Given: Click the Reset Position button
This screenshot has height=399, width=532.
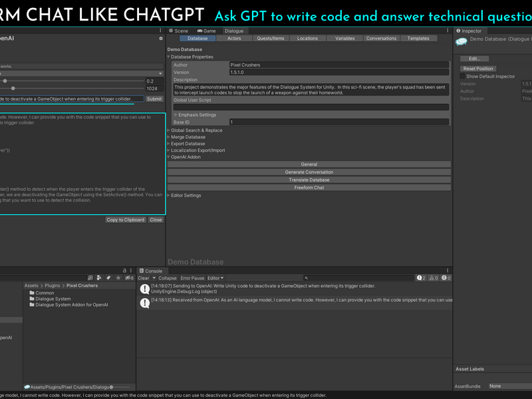Looking at the screenshot, I should (x=478, y=68).
